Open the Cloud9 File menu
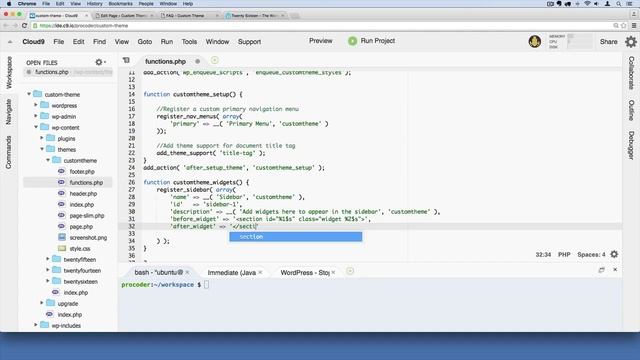The height and width of the screenshot is (360, 640). (x=59, y=42)
